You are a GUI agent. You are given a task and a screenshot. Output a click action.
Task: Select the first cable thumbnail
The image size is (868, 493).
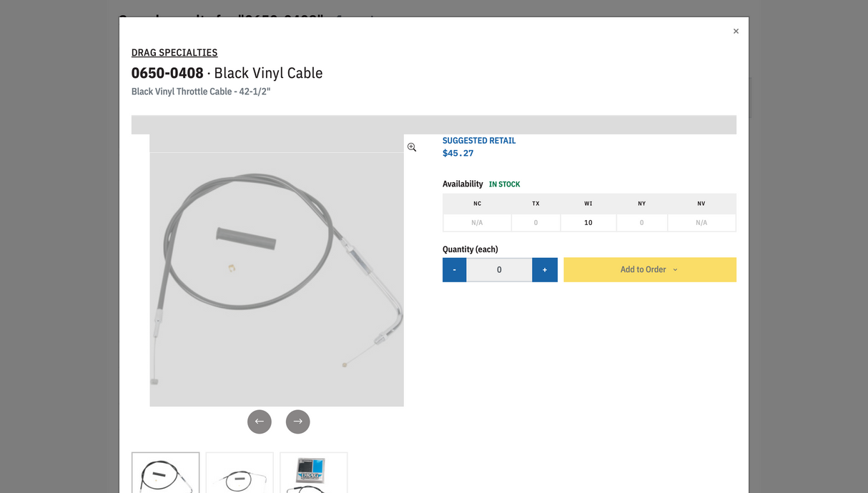(166, 472)
